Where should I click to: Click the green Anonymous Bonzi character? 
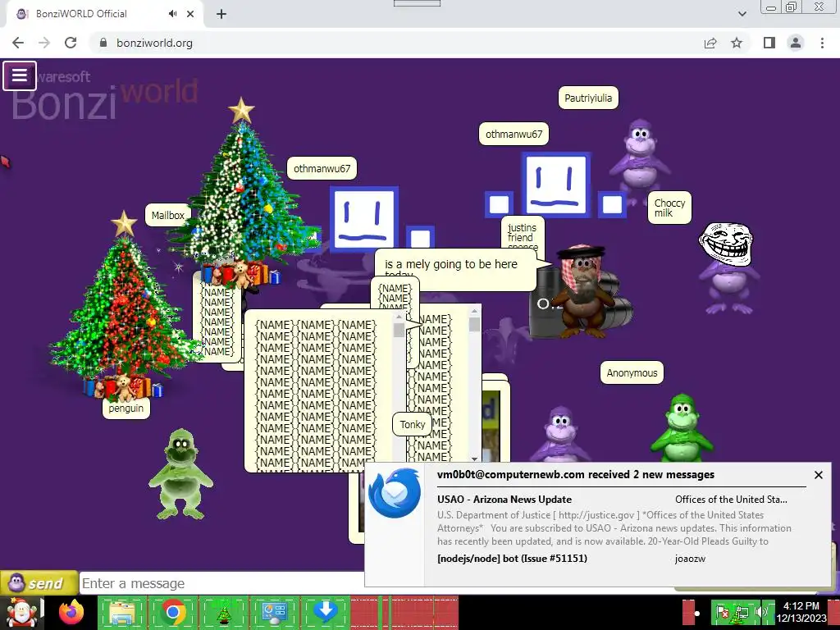682,427
